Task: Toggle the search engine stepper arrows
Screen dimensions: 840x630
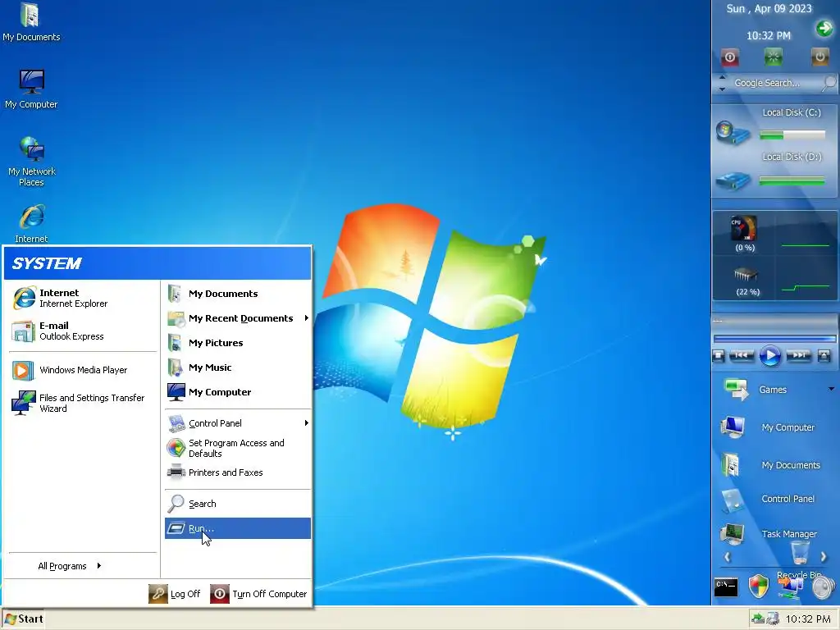Action: 722,83
